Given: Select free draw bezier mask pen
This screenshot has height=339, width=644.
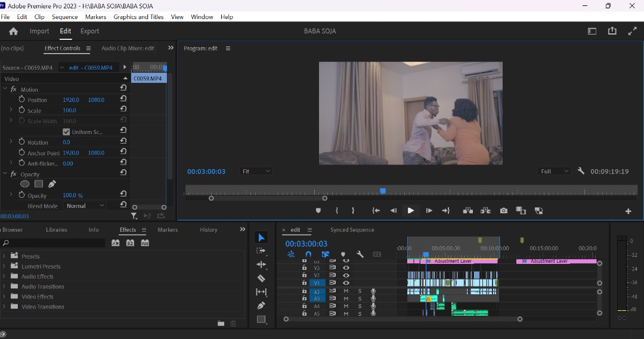Looking at the screenshot, I should [52, 184].
